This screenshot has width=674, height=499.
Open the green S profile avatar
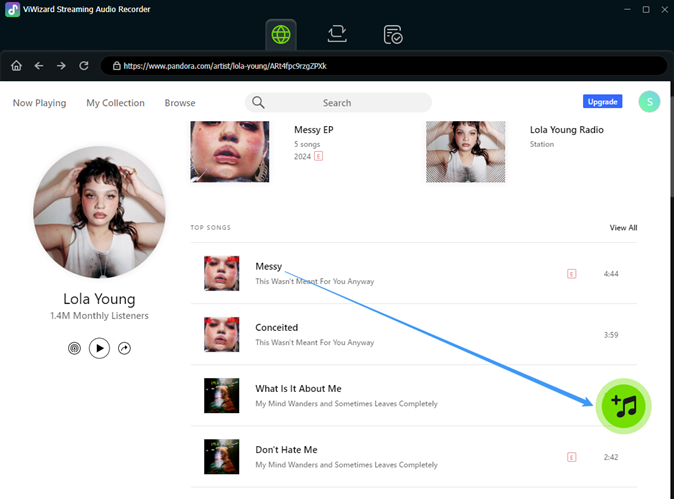[x=649, y=101]
